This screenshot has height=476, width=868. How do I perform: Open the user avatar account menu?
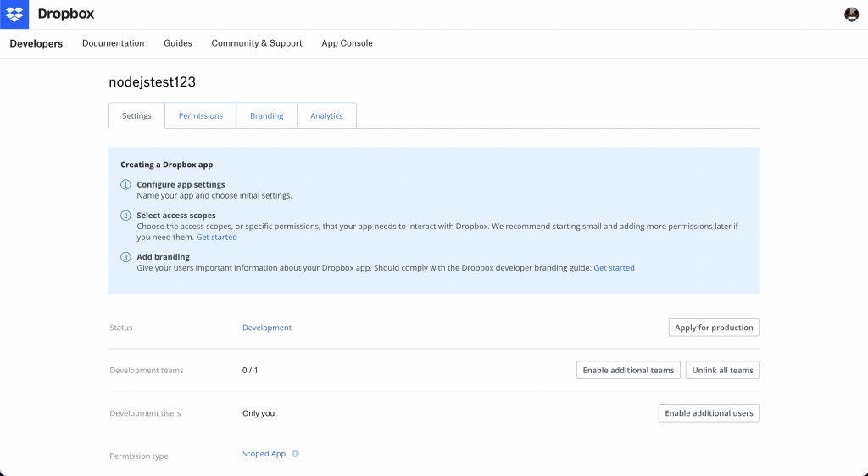pos(851,14)
